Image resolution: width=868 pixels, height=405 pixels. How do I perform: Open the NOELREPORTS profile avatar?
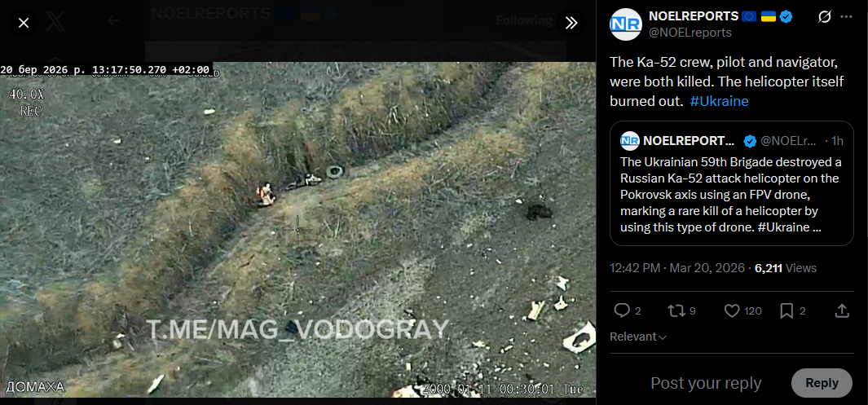pos(626,24)
